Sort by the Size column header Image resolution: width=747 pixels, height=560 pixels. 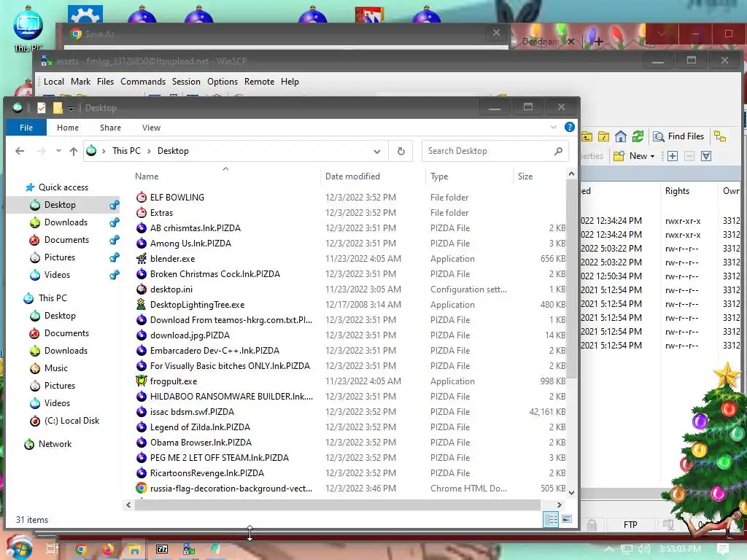click(x=525, y=176)
